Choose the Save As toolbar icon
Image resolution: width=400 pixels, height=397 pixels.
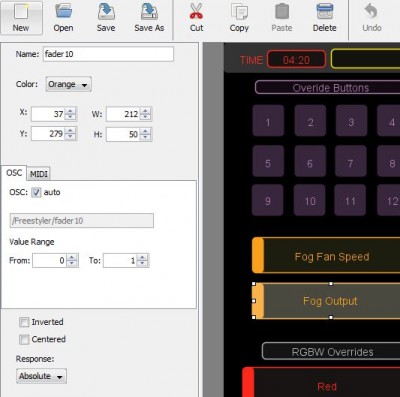(149, 17)
